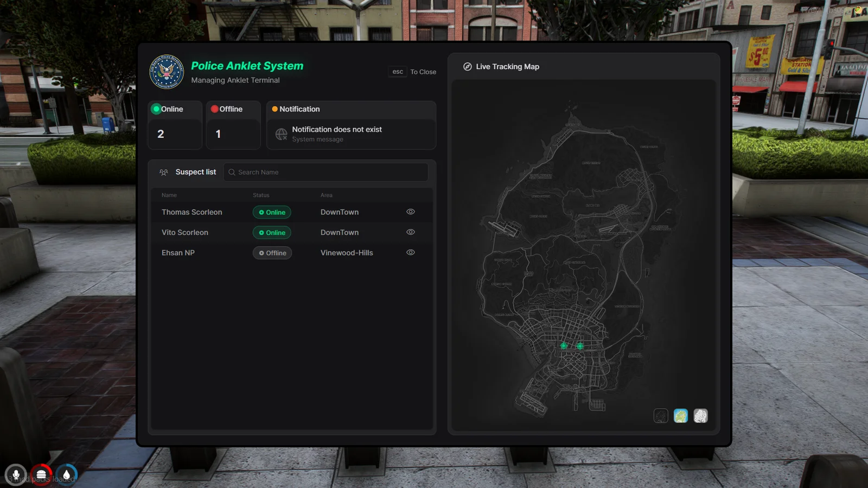The image size is (868, 488).
Task: Click the Online badge for Thomas Scorleon
Action: tap(272, 213)
